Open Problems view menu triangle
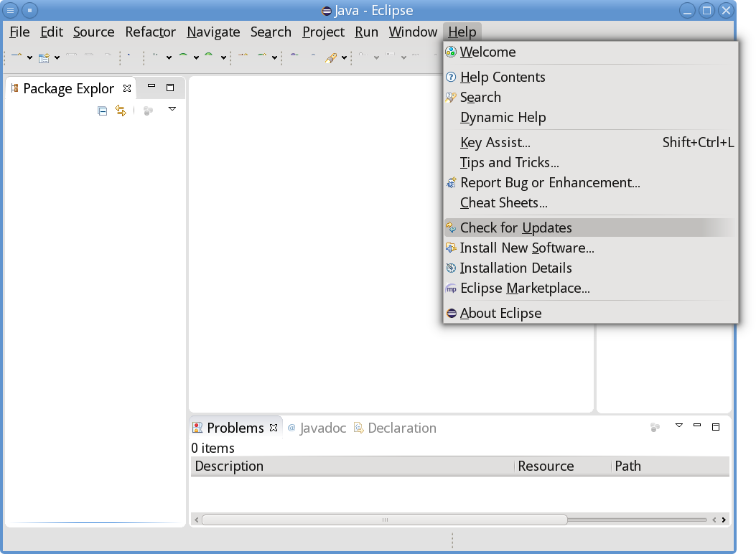756x554 pixels. (679, 426)
